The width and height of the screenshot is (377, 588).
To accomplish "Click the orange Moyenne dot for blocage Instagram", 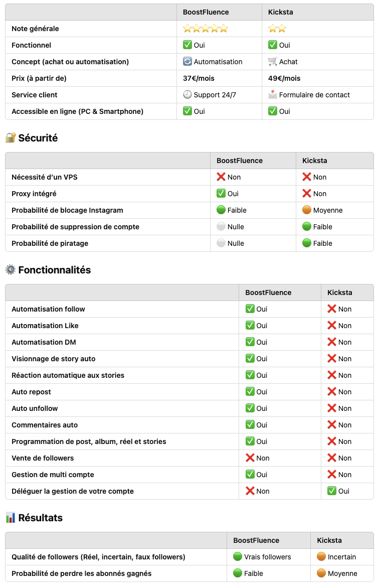I will tap(306, 210).
